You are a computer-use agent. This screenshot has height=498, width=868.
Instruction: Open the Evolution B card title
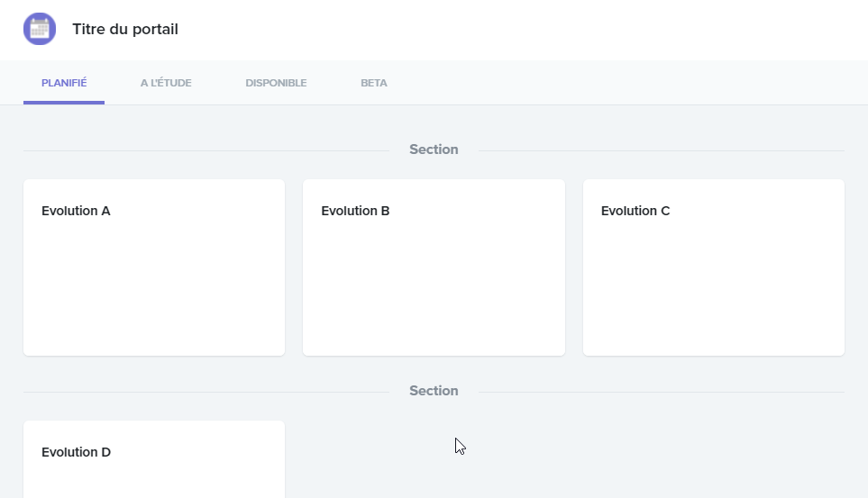pyautogui.click(x=355, y=211)
